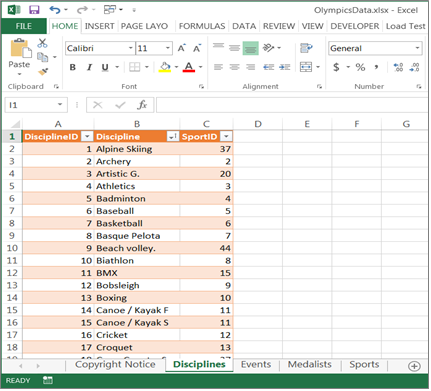Click the Copy icon in Clipboard group

pyautogui.click(x=42, y=57)
